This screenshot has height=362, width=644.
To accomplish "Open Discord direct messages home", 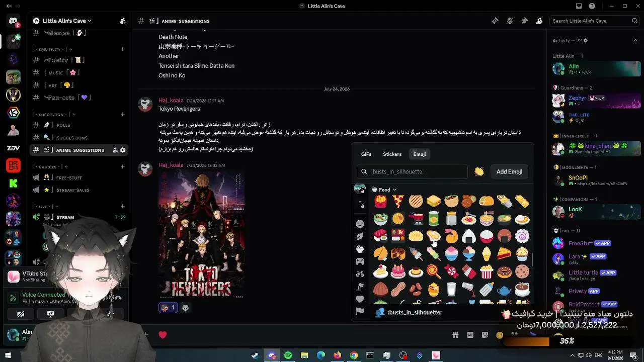I will (x=13, y=21).
